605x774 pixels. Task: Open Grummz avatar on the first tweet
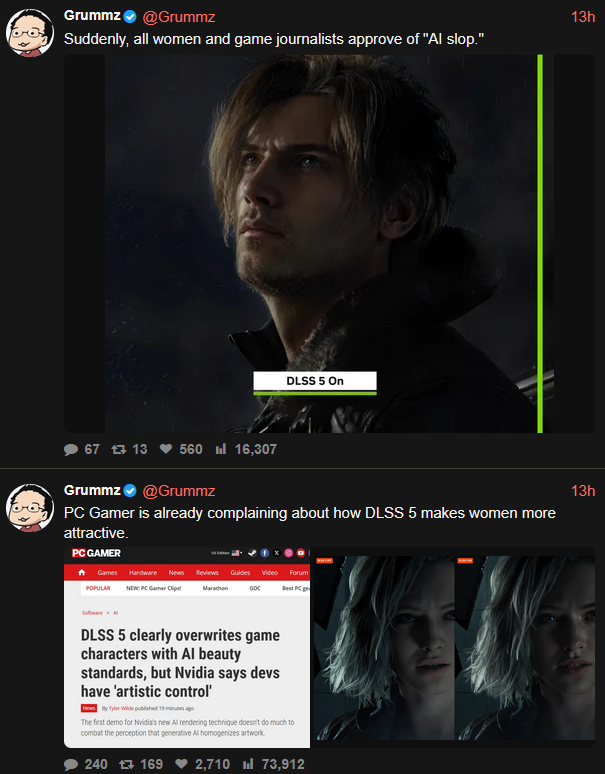coord(30,33)
